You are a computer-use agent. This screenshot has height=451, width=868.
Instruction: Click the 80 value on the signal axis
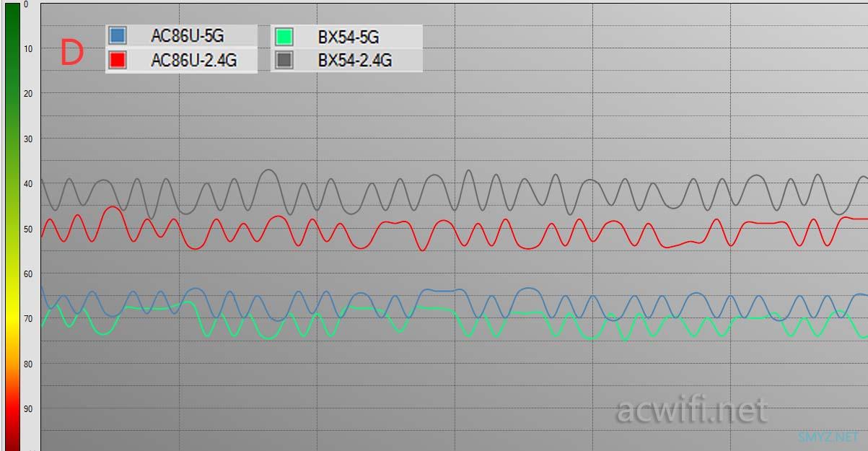coord(28,364)
